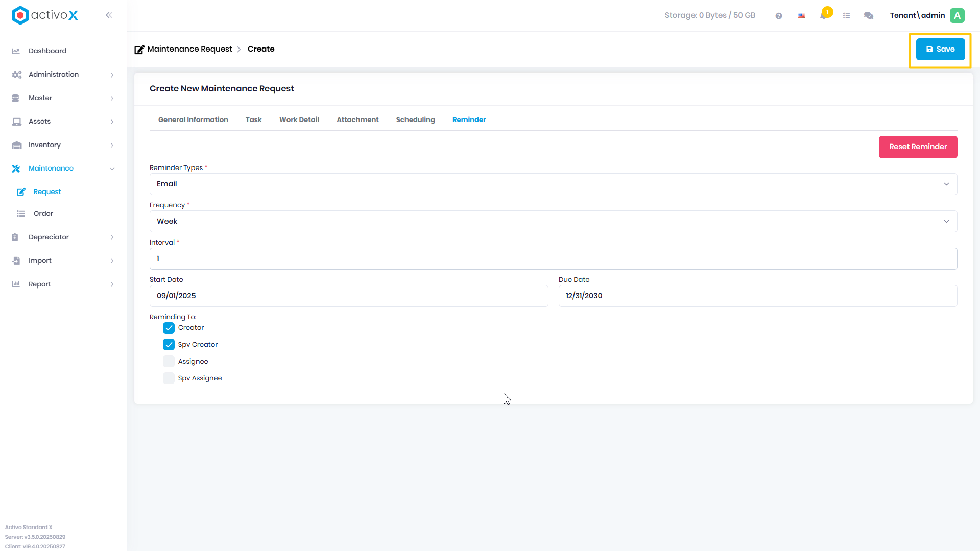
Task: Click the Maintenance tools icon
Action: click(x=16, y=169)
